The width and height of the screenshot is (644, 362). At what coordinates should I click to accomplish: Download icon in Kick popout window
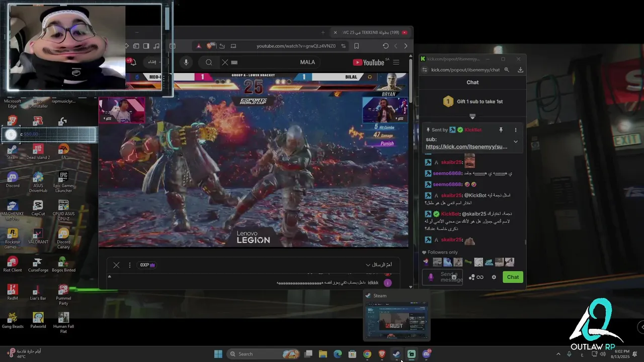520,70
